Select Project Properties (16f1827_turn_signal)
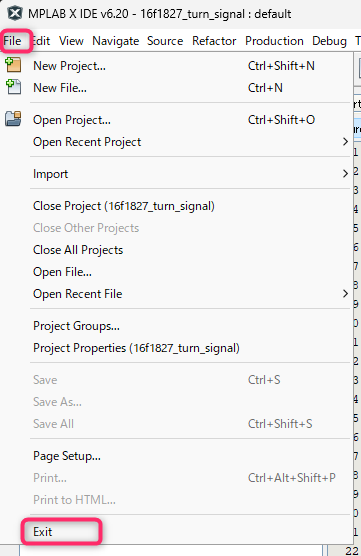Image resolution: width=361 pixels, height=556 pixels. tap(137, 348)
